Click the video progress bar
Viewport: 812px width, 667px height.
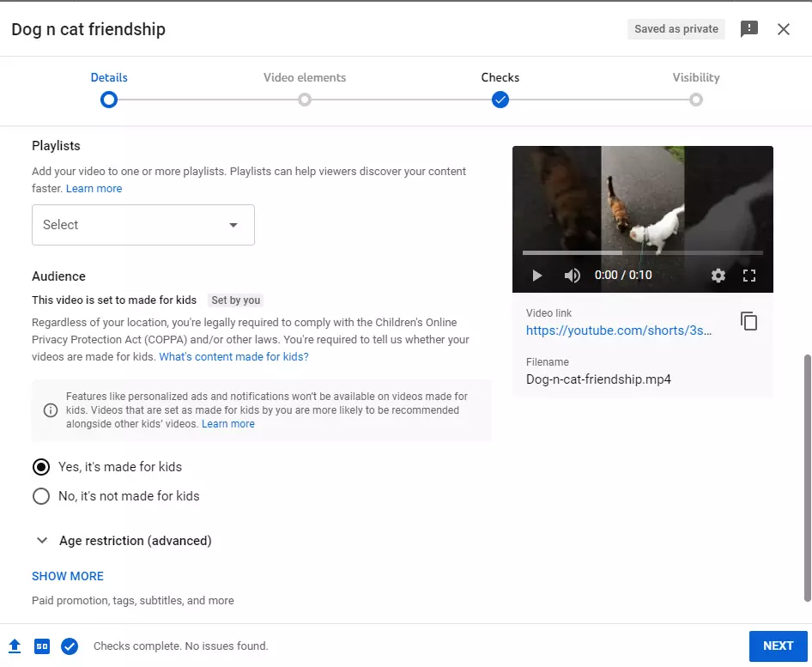coord(642,253)
